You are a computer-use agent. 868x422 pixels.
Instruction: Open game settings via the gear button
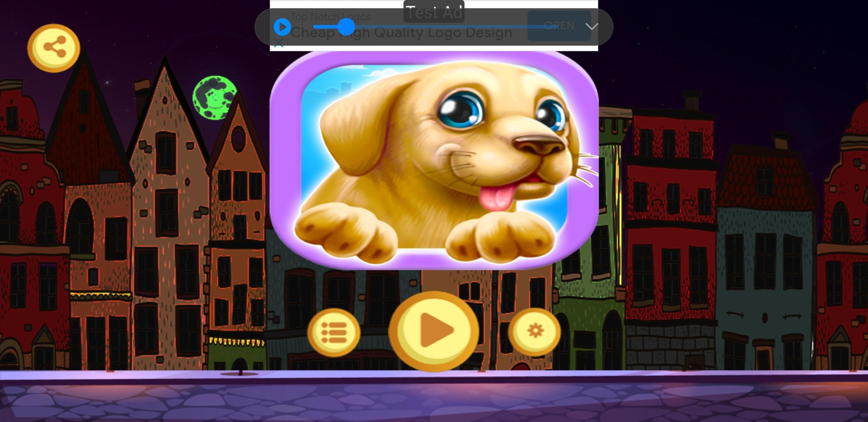(534, 332)
